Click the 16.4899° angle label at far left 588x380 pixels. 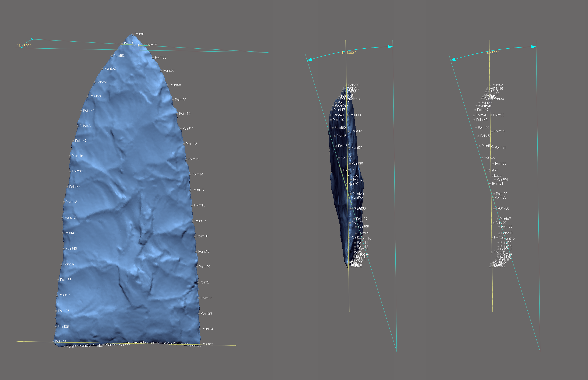pyautogui.click(x=24, y=46)
